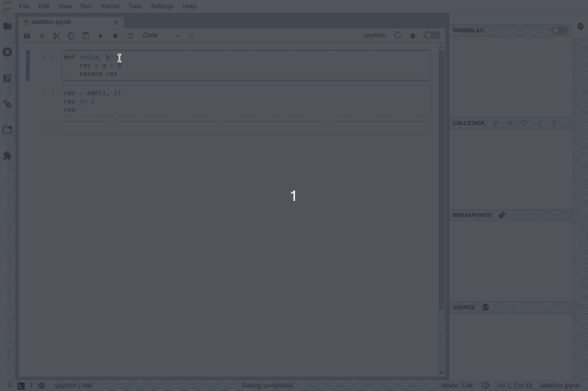Click 'addition.ipynb' in the status bar
The height and width of the screenshot is (391, 588).
560,385
